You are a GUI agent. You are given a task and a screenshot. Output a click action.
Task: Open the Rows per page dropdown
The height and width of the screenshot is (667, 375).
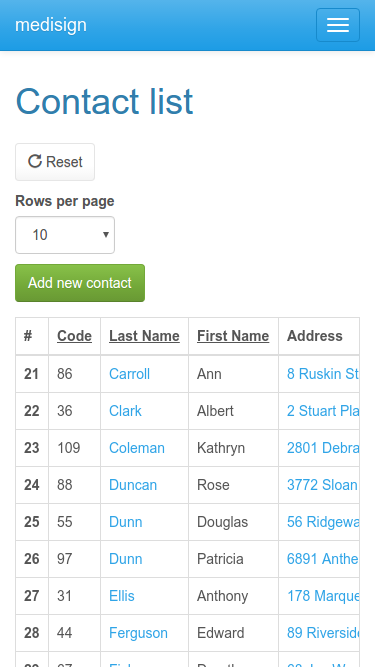(x=65, y=235)
